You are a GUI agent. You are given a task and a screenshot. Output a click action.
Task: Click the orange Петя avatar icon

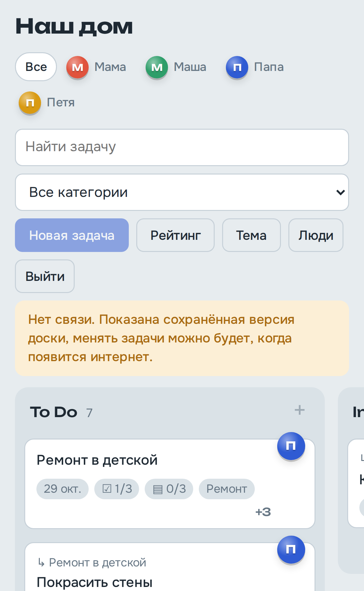click(30, 103)
